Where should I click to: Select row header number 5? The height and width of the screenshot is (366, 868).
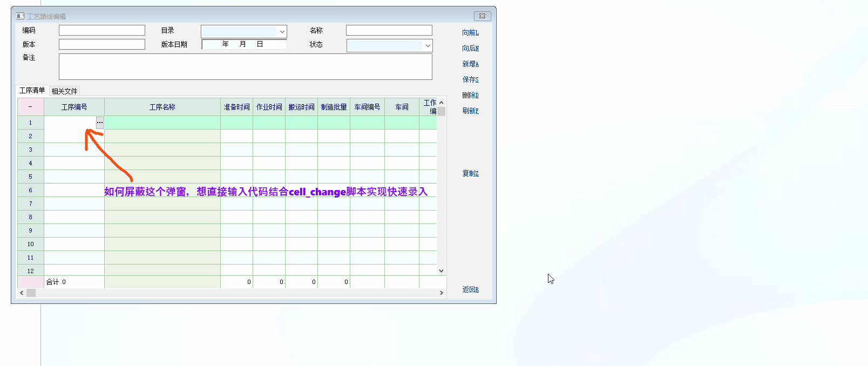[30, 177]
